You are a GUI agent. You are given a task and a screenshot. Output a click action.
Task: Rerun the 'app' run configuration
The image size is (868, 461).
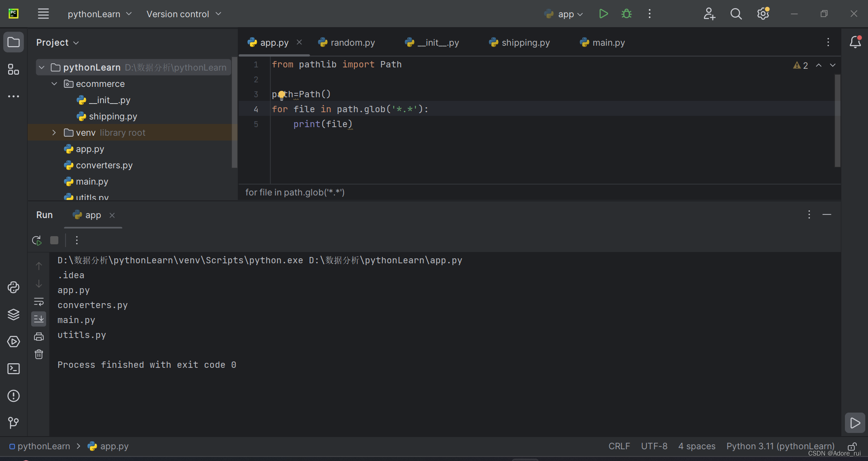(x=36, y=240)
